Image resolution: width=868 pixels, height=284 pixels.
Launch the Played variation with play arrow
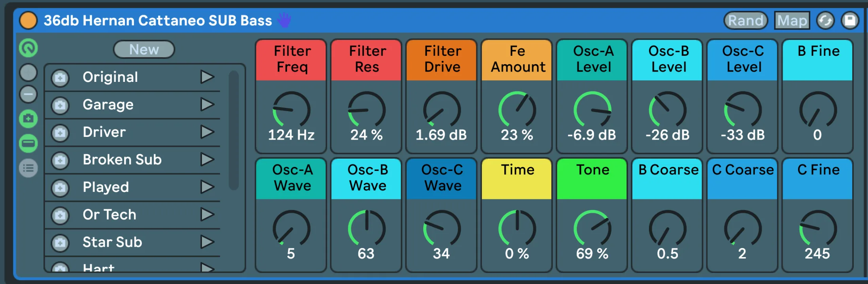pos(207,187)
